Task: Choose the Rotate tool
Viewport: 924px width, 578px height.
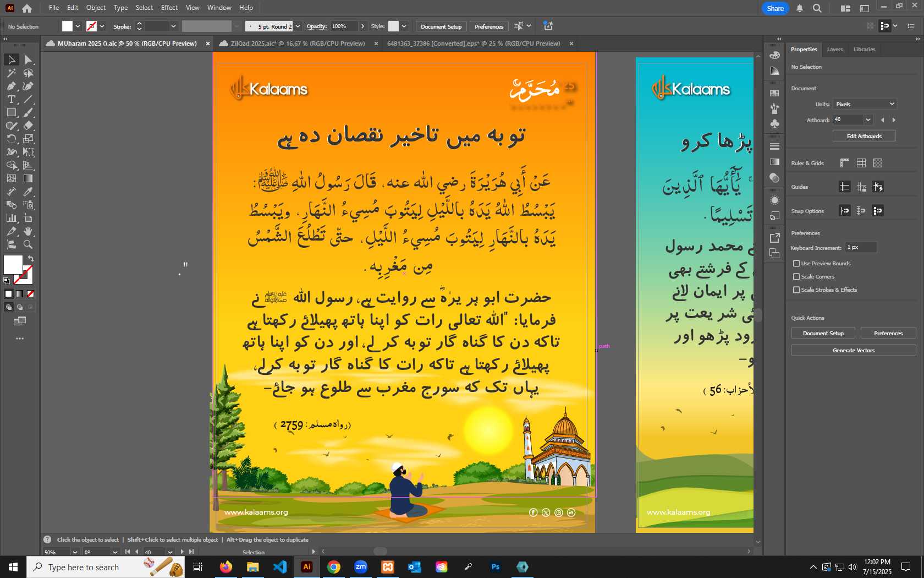Action: point(12,139)
